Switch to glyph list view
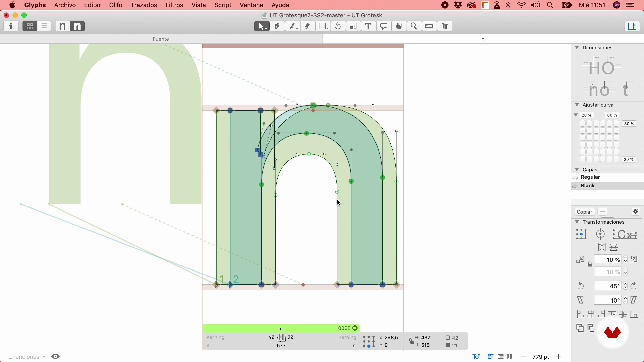644x362 pixels. [x=44, y=26]
